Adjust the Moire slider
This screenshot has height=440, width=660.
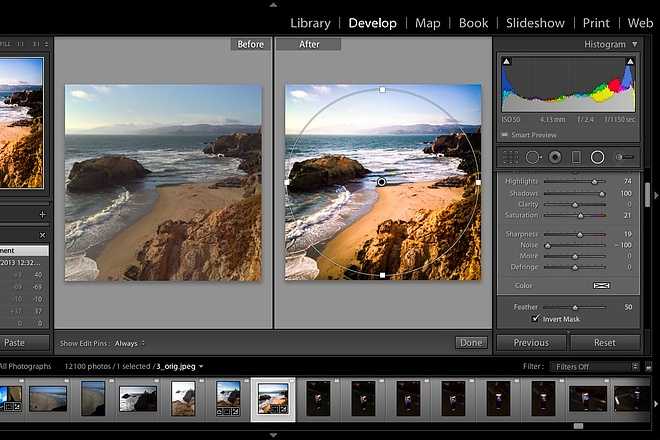[x=575, y=256]
